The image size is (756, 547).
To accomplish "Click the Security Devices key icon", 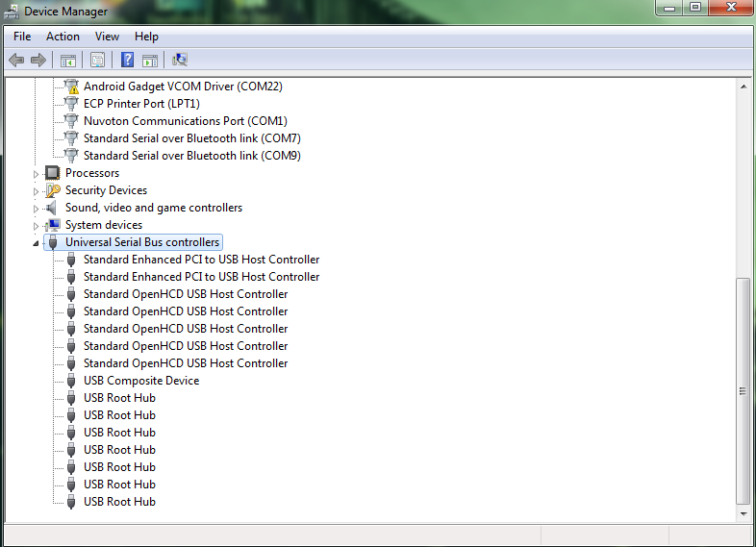I will (x=53, y=190).
